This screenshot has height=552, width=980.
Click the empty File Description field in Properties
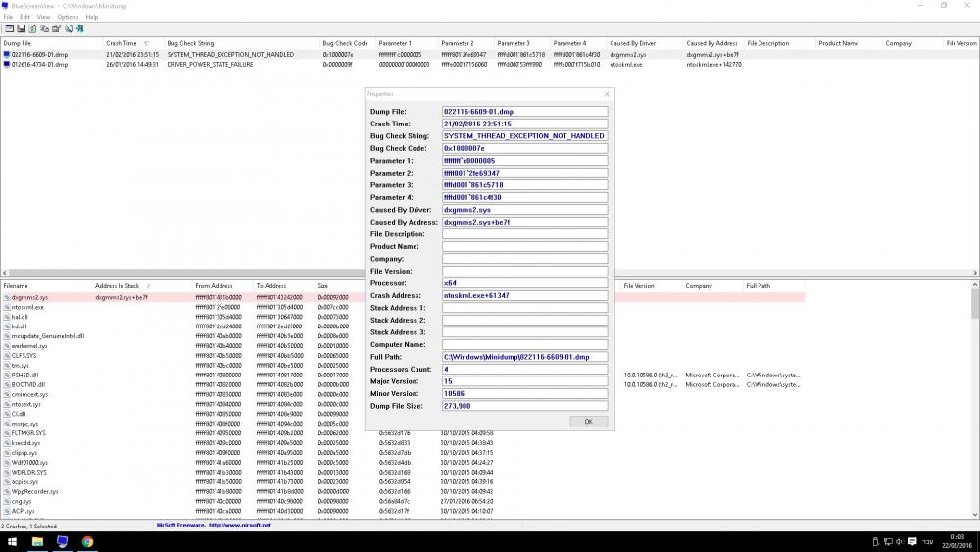[524, 233]
